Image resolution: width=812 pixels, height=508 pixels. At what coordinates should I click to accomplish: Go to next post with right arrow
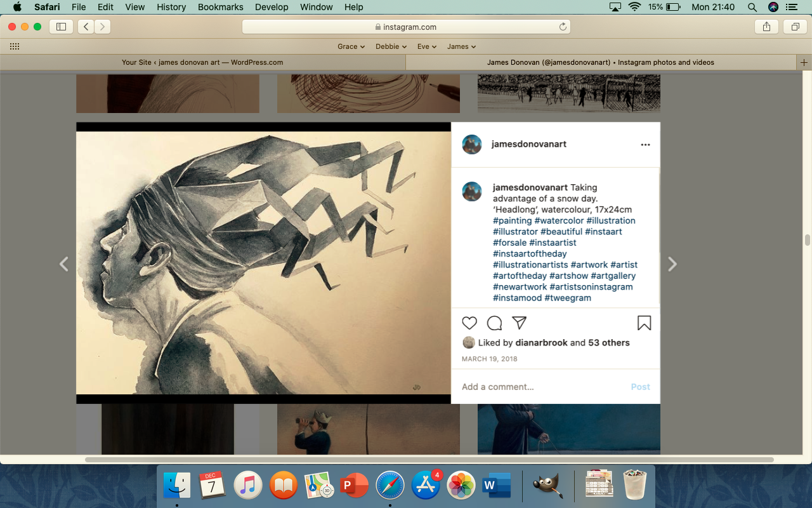point(672,264)
